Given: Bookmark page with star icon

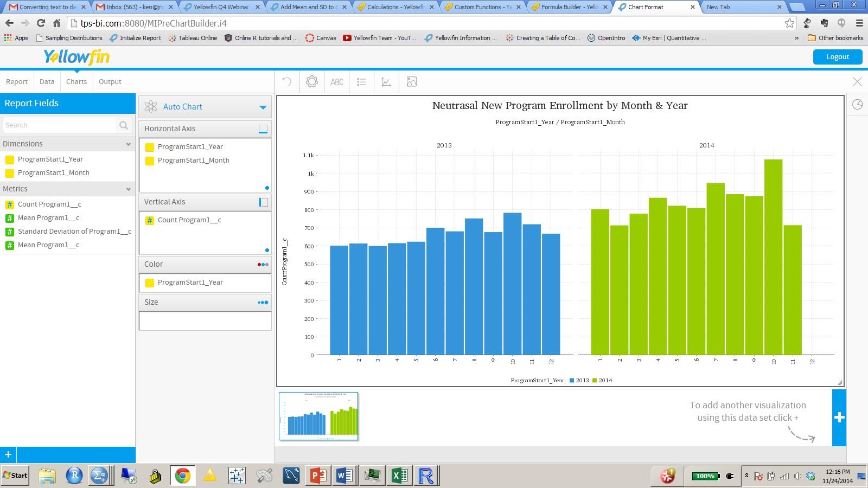Looking at the screenshot, I should (789, 23).
